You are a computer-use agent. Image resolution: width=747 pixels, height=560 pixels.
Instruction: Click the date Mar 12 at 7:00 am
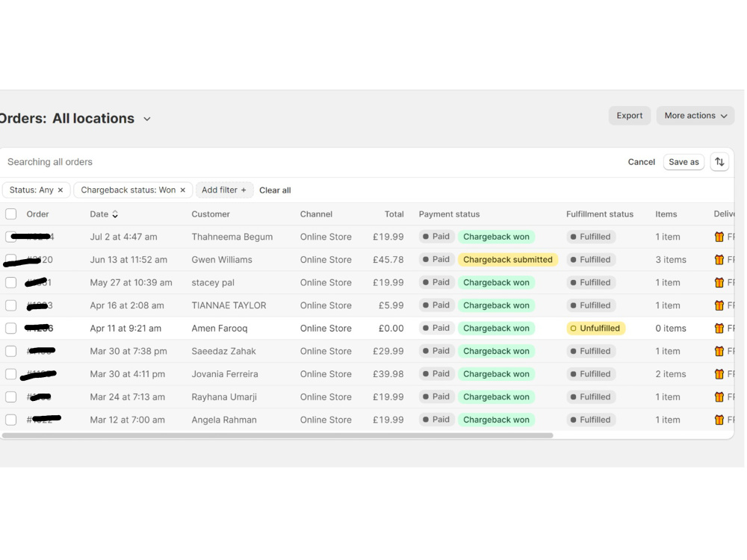click(x=127, y=420)
